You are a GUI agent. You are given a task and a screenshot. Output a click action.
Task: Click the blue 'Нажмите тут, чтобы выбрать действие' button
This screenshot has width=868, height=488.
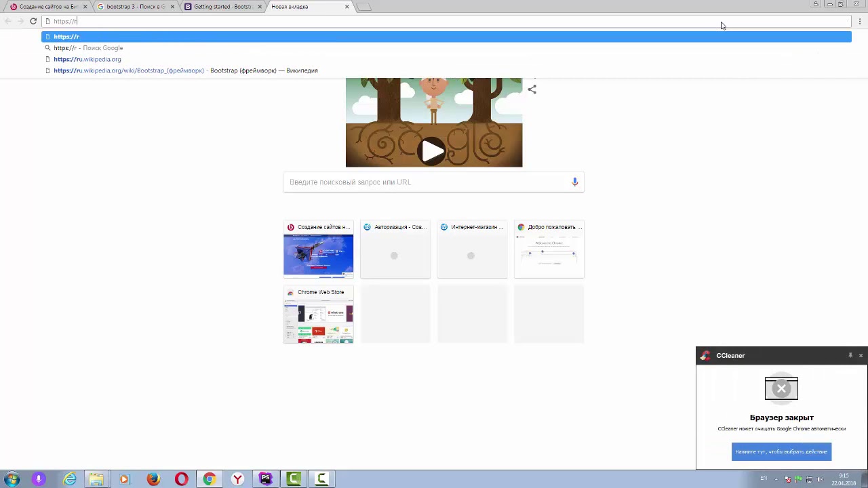click(x=781, y=451)
